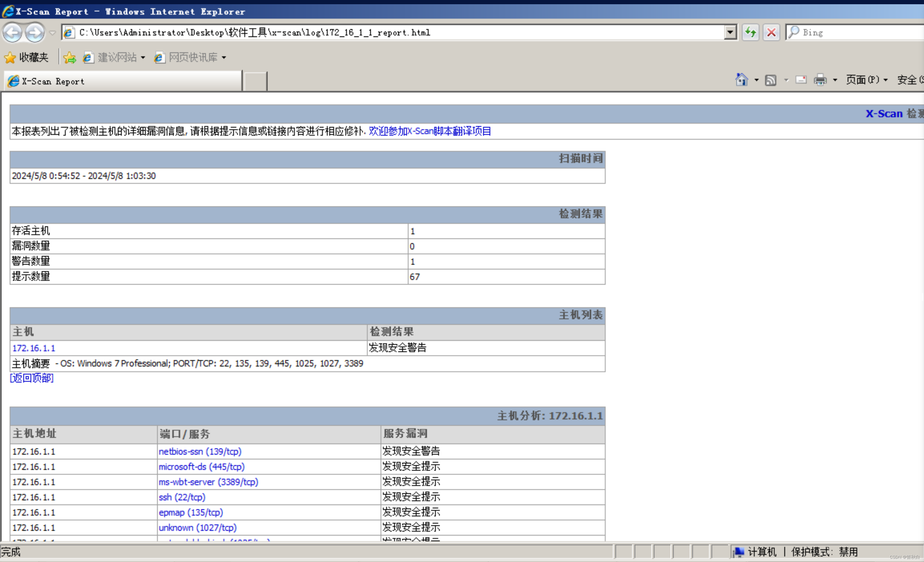Open recent pages dropdown next to Forward
Image resolution: width=924 pixels, height=562 pixels.
tap(53, 33)
